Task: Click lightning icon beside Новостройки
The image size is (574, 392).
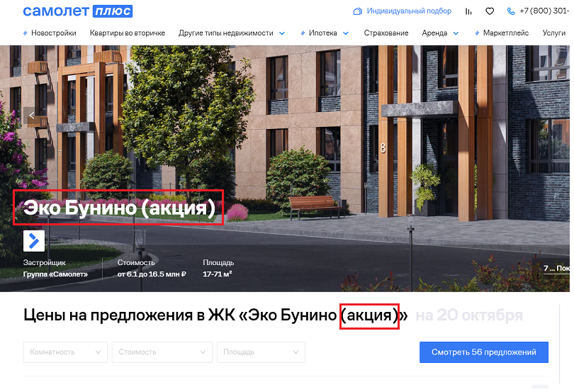Action: click(x=26, y=33)
